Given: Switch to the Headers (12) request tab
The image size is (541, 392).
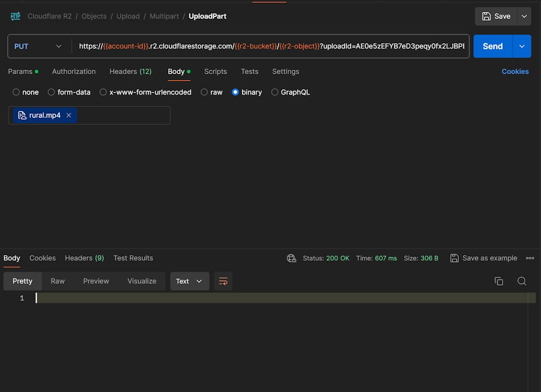Looking at the screenshot, I should click(130, 71).
